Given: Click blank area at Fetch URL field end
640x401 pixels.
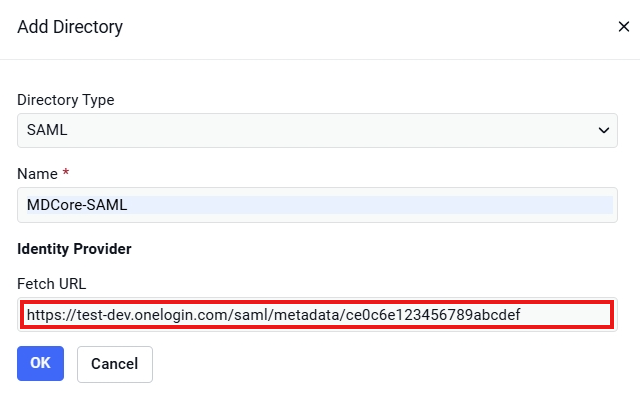Looking at the screenshot, I should point(565,315).
